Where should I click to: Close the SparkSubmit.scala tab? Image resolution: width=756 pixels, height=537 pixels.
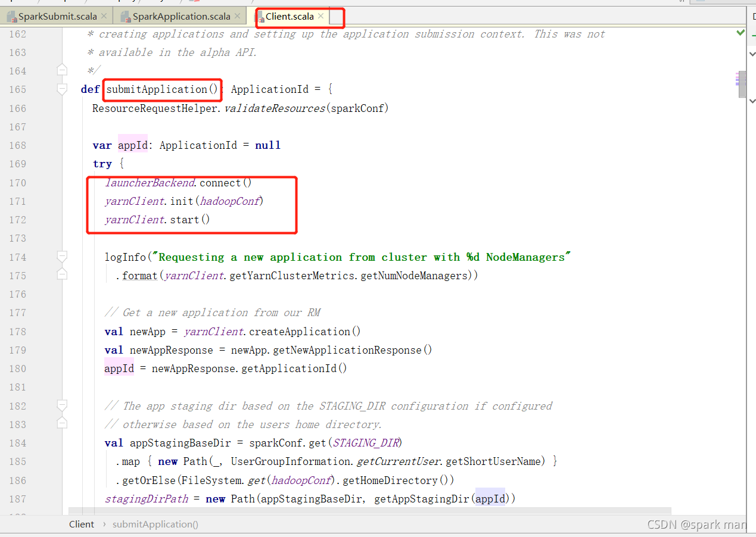click(104, 17)
